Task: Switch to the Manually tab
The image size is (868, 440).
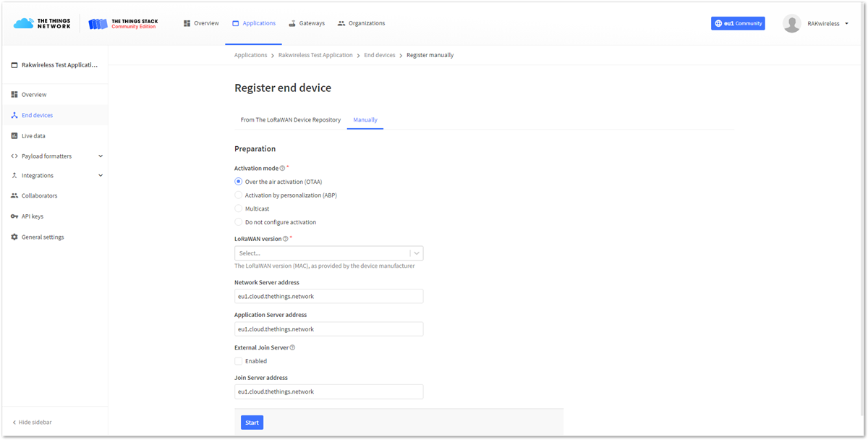Action: (365, 120)
